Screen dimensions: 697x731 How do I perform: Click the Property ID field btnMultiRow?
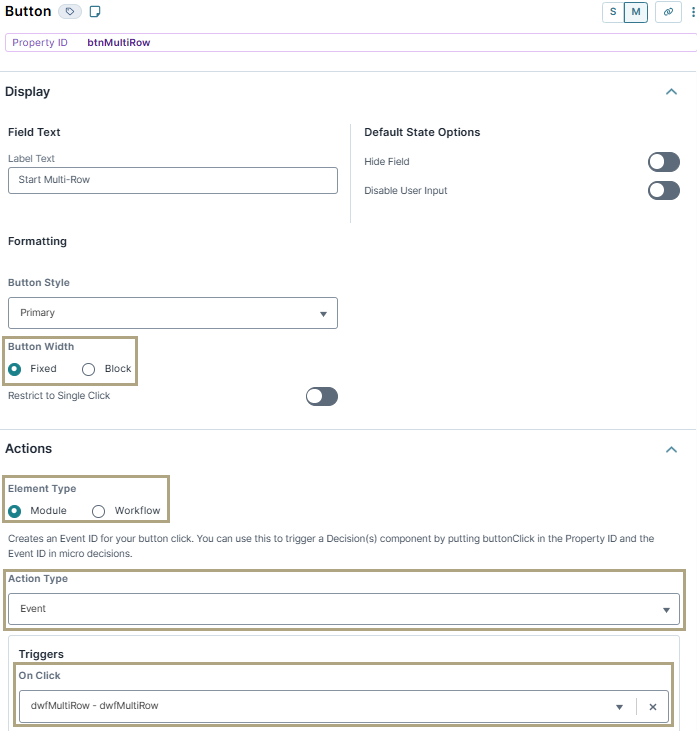click(x=351, y=42)
